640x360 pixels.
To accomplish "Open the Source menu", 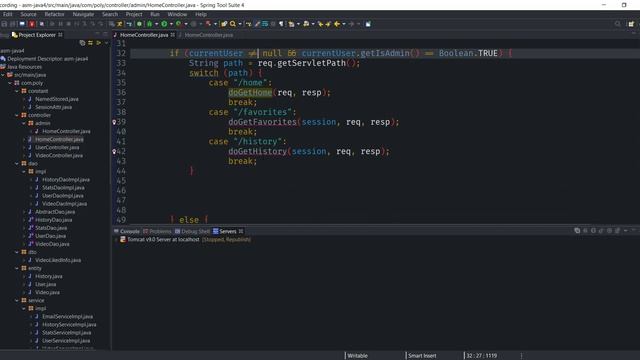I will (28, 14).
